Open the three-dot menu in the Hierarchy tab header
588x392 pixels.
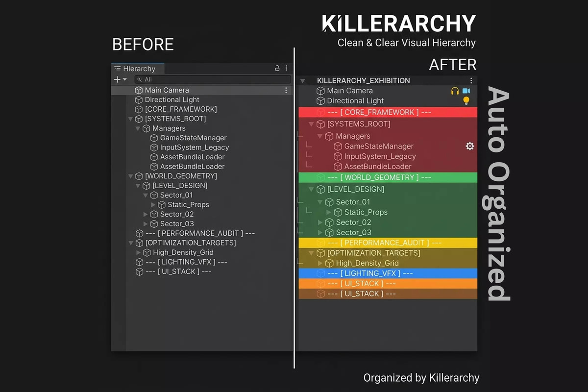[x=286, y=69]
